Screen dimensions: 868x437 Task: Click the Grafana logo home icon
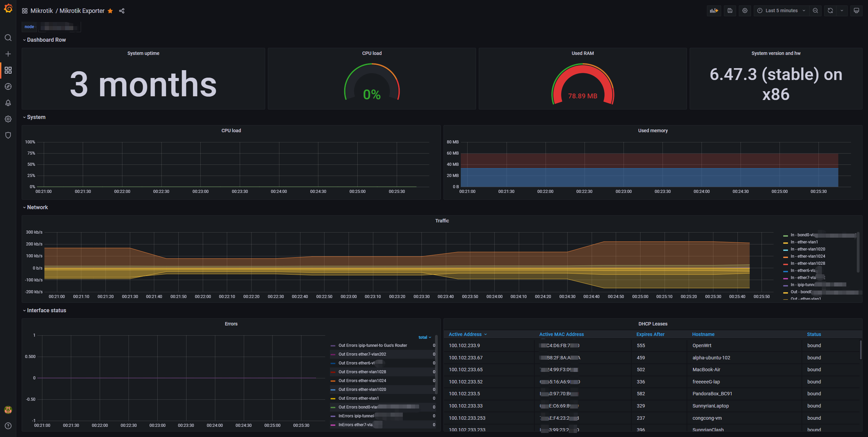tap(8, 8)
